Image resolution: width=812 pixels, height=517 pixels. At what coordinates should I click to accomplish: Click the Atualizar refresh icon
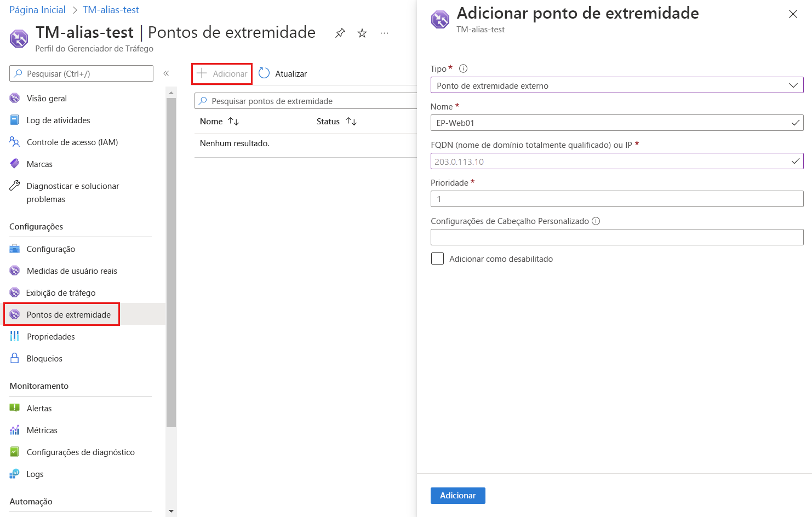tap(264, 73)
